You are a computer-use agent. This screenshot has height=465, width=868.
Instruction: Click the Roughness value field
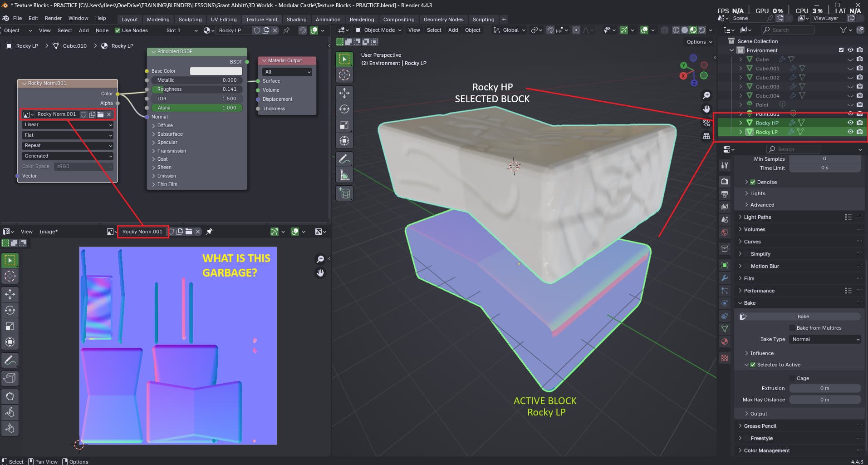(196, 89)
